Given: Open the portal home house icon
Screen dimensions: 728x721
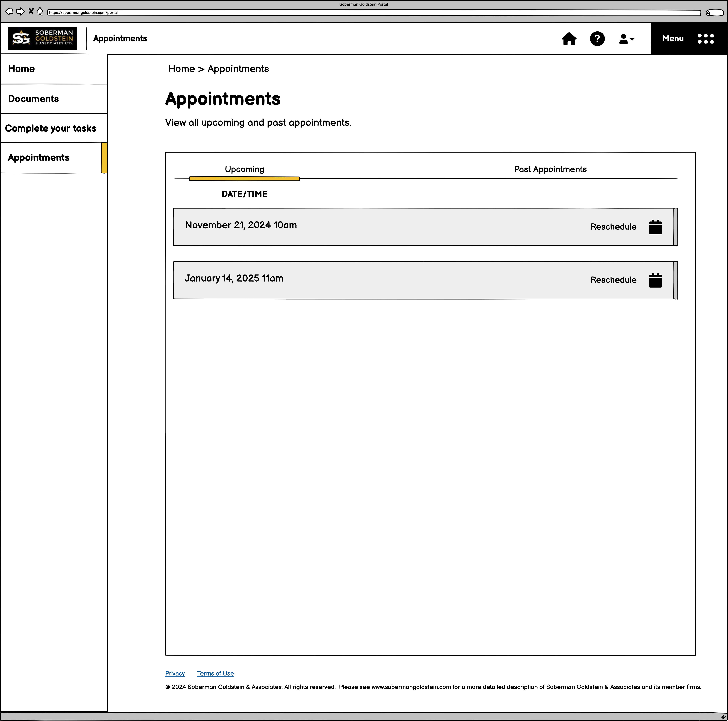Looking at the screenshot, I should coord(569,39).
